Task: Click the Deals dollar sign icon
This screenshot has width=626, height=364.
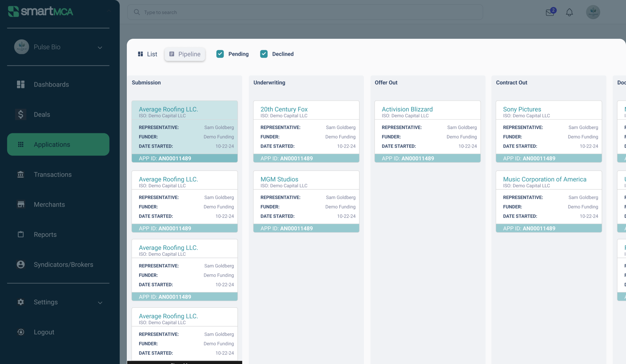Action: [x=21, y=114]
